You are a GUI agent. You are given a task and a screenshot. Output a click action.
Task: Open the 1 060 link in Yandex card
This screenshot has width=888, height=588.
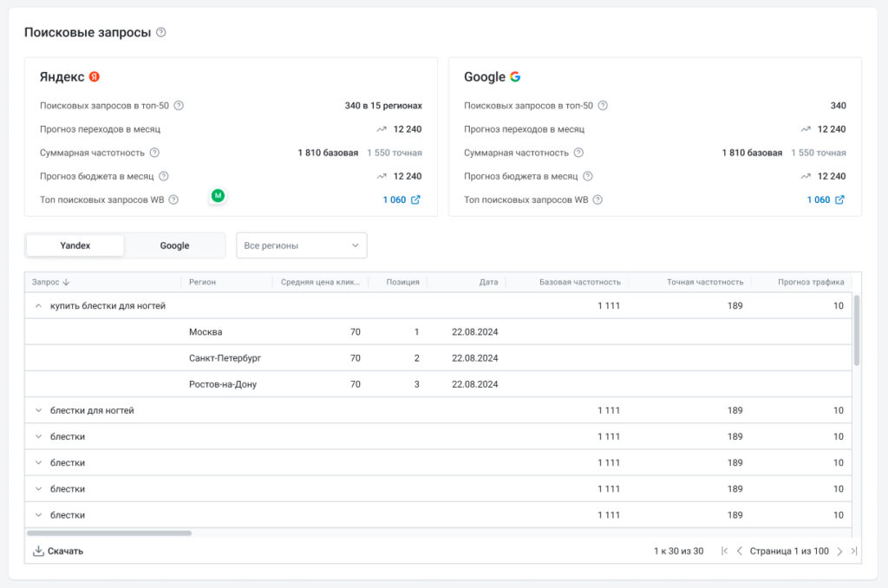point(394,199)
